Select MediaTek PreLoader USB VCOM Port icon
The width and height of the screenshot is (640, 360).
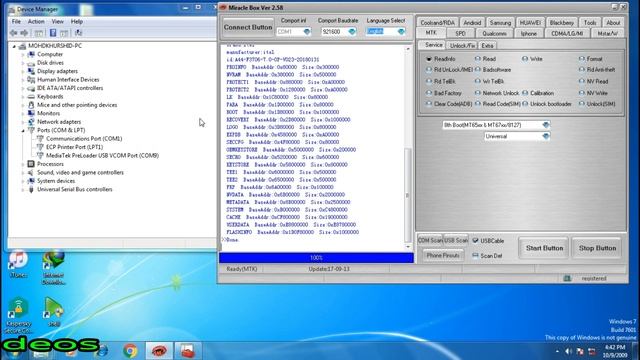click(x=40, y=156)
